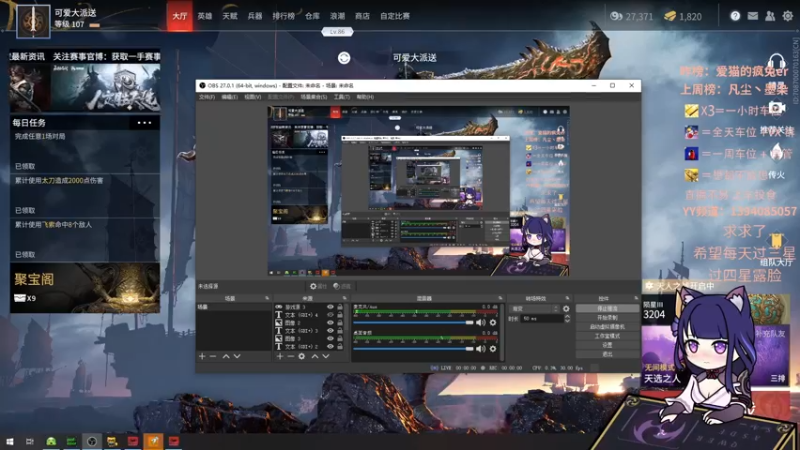Open the 帮助(H) menu in OBS

[365, 97]
